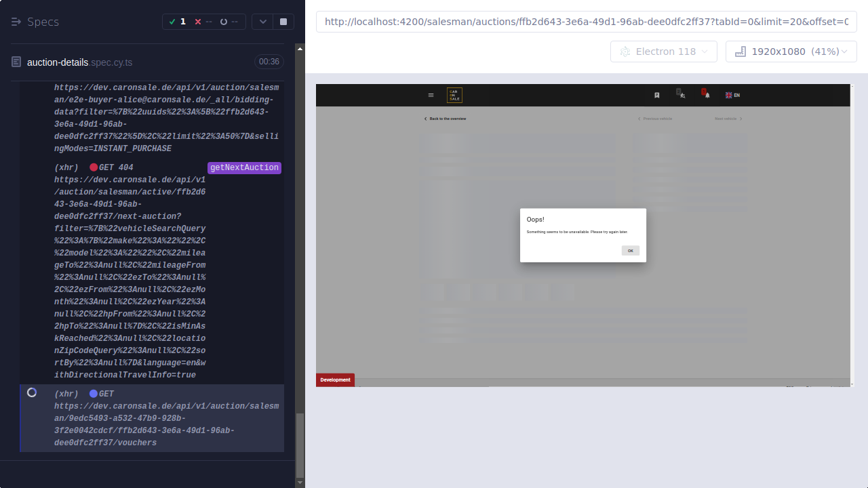The image size is (868, 488).
Task: Click the stop button to end the test run
Action: pos(283,21)
